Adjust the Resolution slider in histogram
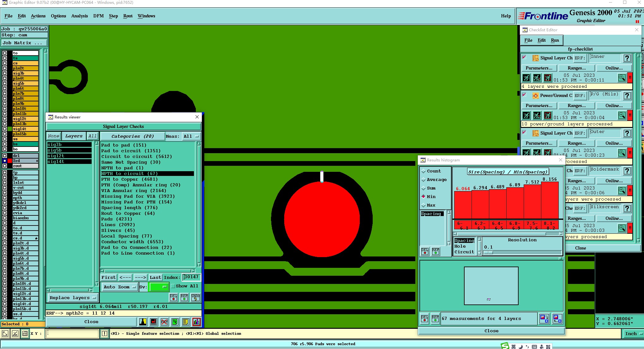This screenshot has width=644, height=349. (489, 253)
